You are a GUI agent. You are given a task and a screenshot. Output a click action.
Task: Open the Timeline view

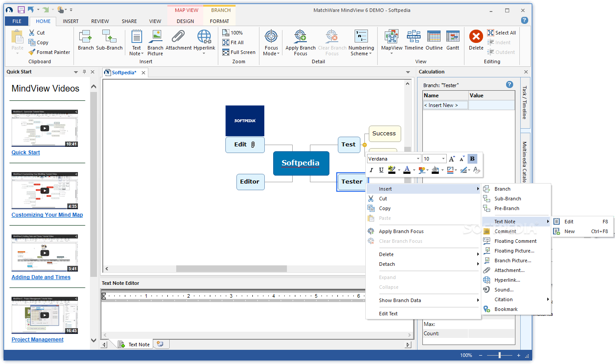pyautogui.click(x=414, y=40)
